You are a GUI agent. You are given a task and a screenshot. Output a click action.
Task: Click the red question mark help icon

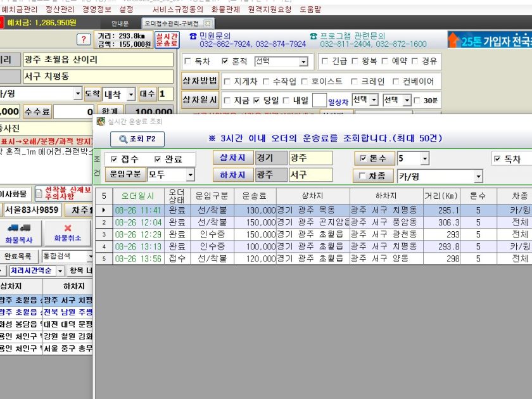pyautogui.click(x=84, y=40)
